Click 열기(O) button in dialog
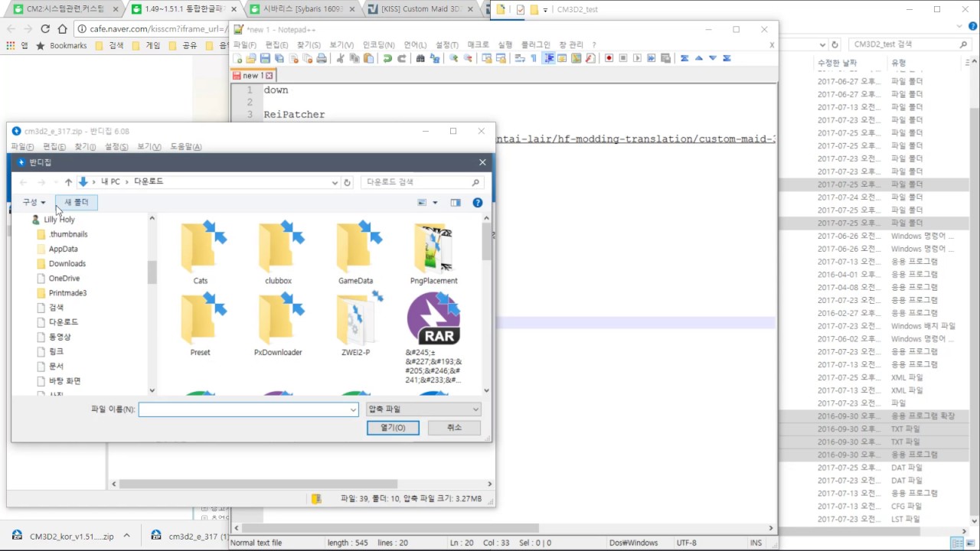This screenshot has width=980, height=551. coord(393,428)
